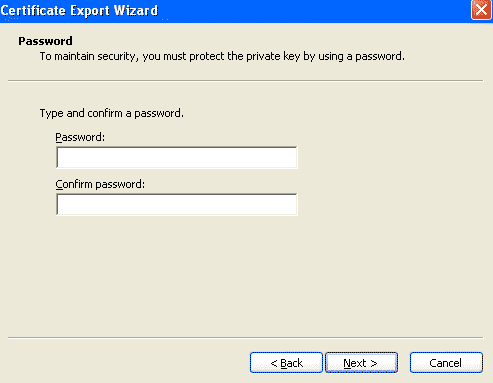Click the bold Password page heading

coord(45,41)
